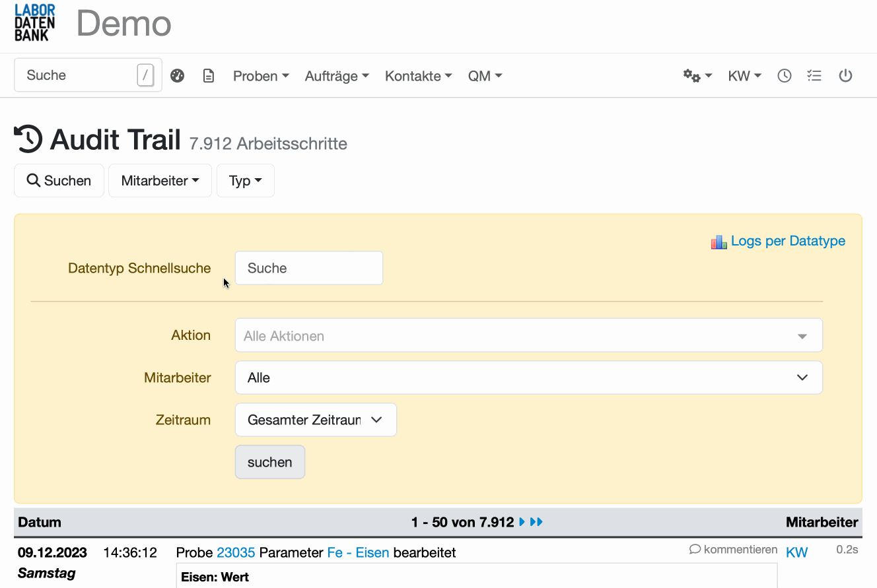Expand the Mitarbeiter dropdown showing Alle

(528, 377)
